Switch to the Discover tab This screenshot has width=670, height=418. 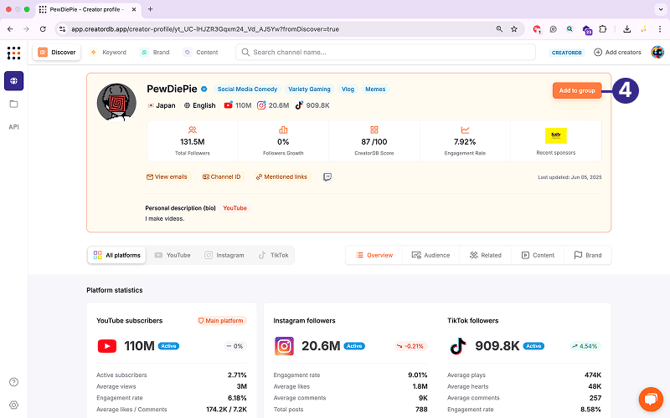coord(57,52)
